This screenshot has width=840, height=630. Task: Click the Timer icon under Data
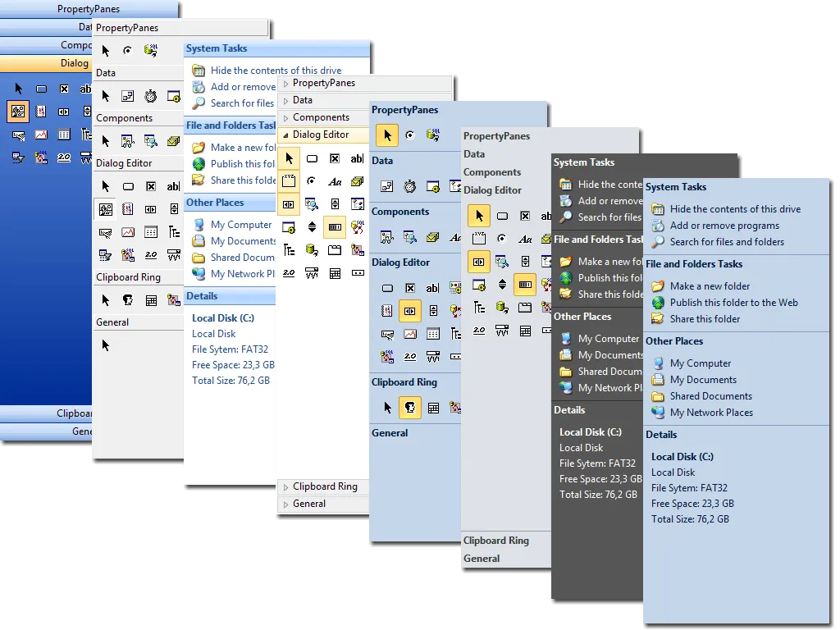(409, 185)
